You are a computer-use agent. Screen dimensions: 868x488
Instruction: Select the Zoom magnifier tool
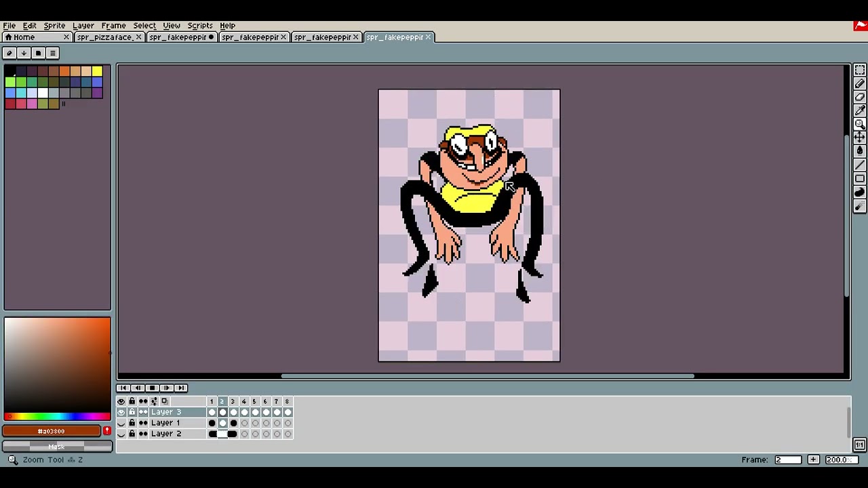859,124
